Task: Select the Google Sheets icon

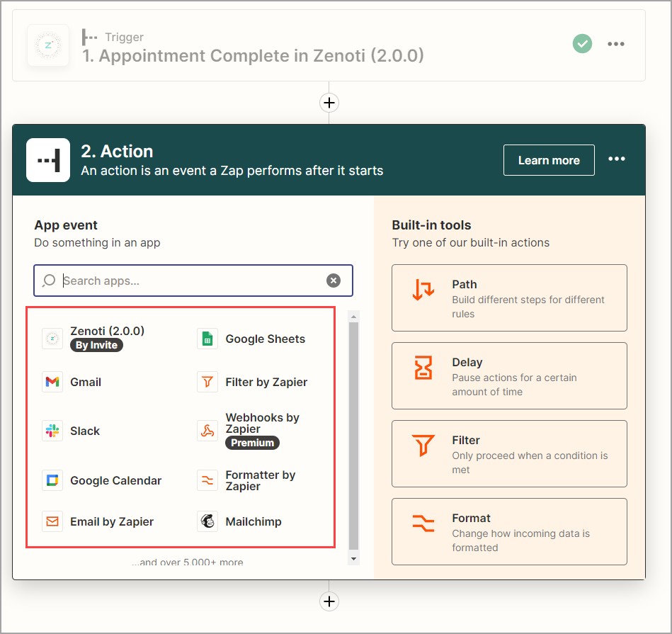Action: pos(207,339)
